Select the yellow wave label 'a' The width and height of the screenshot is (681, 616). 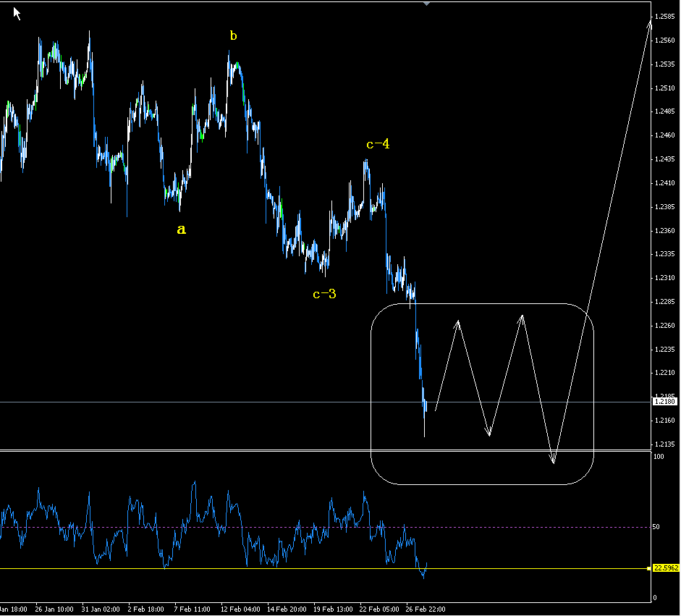[181, 229]
